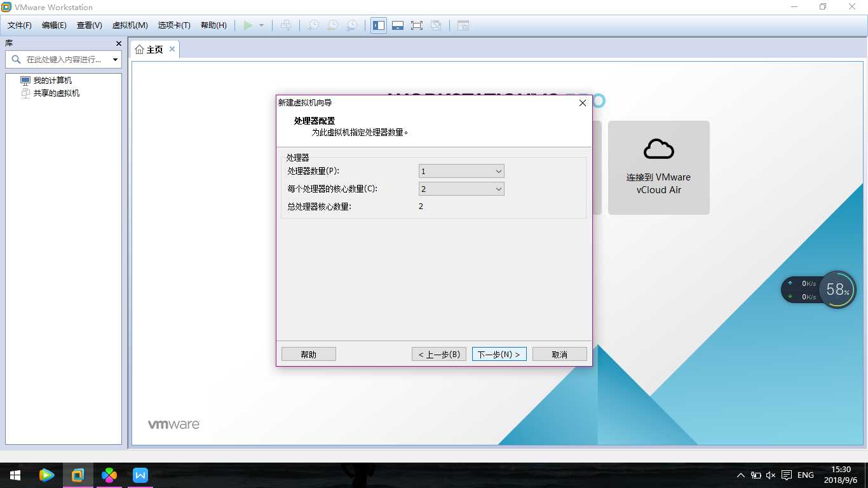Screen dimensions: 868x488
Task: Close the 新建虚拟机向导 dialog
Action: pyautogui.click(x=583, y=102)
